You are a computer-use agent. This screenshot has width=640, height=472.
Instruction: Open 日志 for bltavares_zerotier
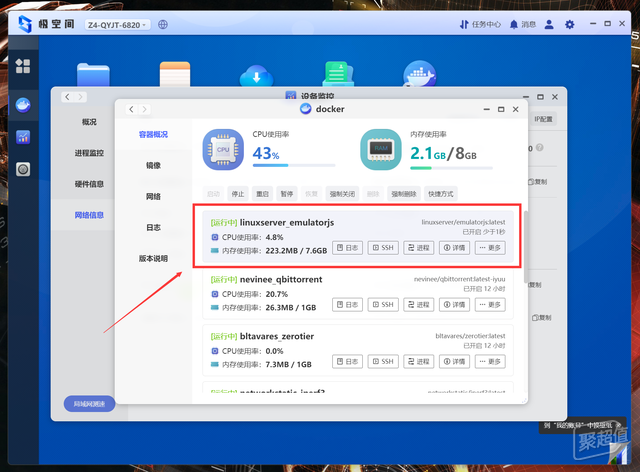[x=347, y=361]
